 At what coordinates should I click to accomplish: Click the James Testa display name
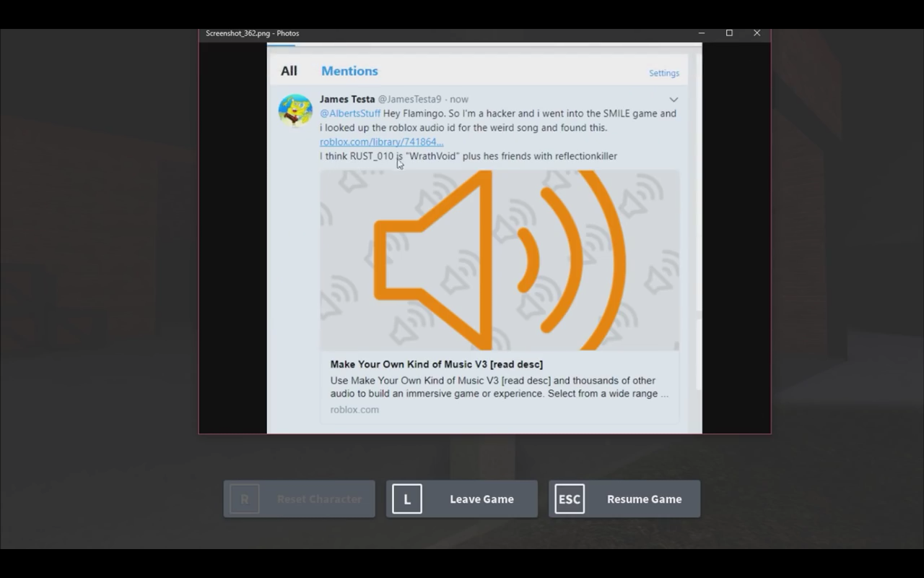[x=347, y=99]
